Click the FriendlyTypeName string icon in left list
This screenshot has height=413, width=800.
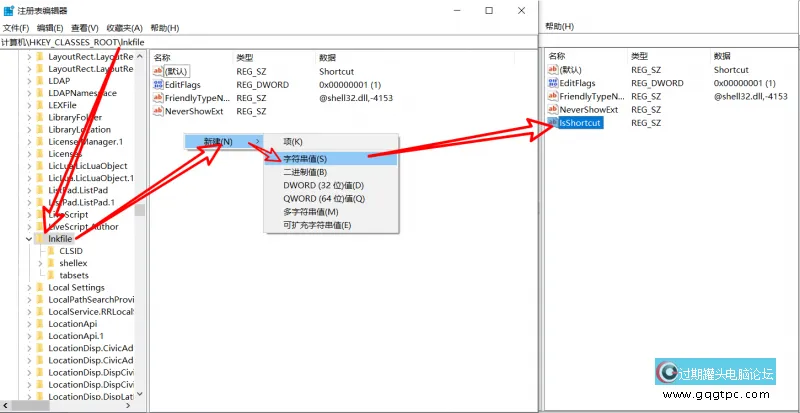(x=158, y=98)
